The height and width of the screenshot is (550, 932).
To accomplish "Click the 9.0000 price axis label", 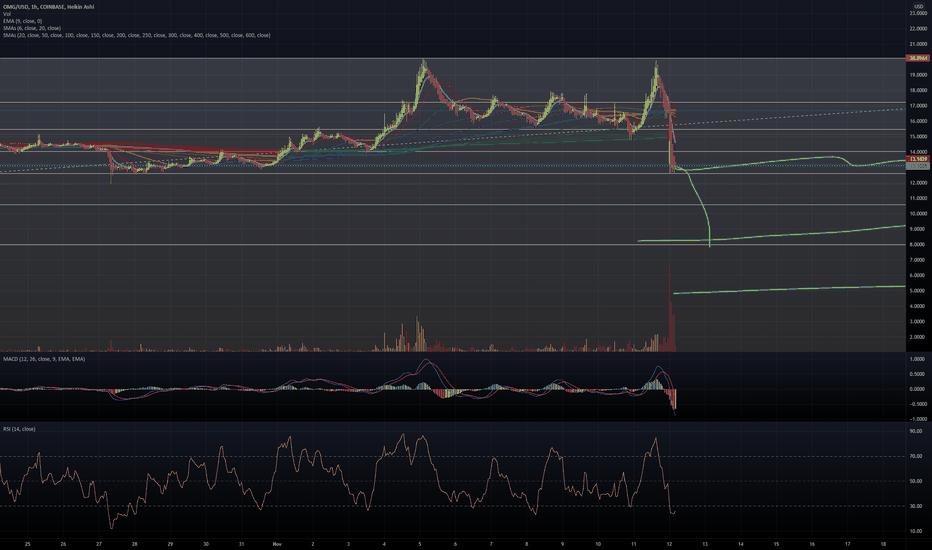I will 918,230.
